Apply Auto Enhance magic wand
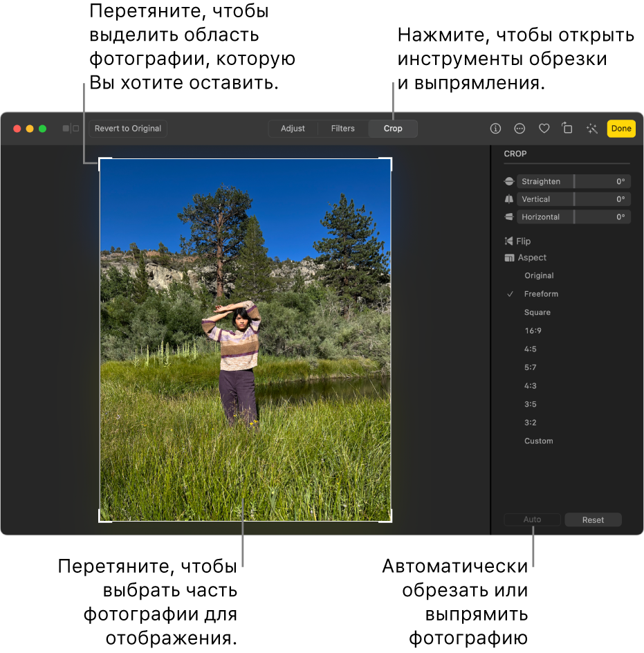Screen dimensions: 644x653 click(x=592, y=129)
